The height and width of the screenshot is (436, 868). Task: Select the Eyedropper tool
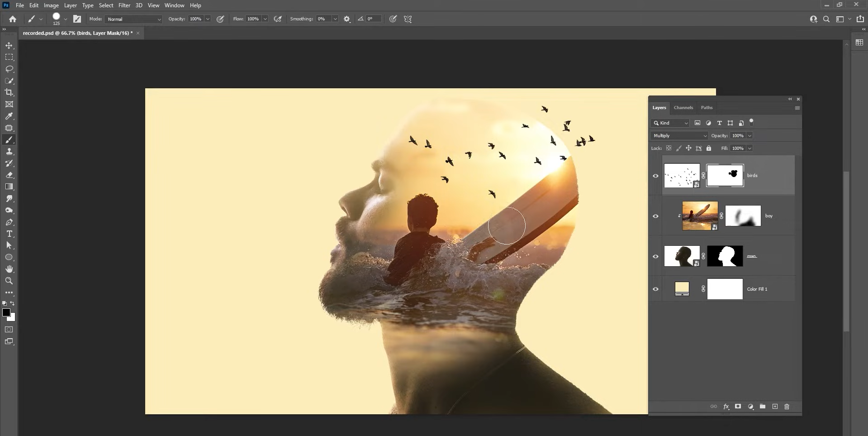click(x=9, y=116)
